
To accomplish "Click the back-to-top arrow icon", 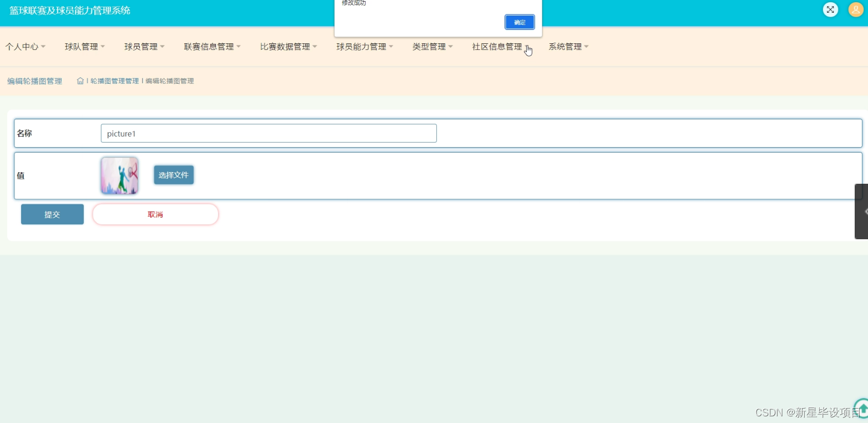I will (861, 408).
